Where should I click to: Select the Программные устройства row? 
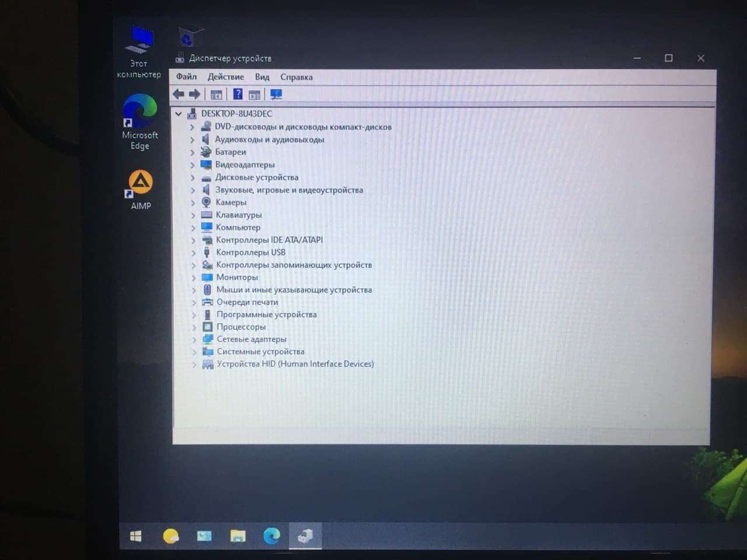pyautogui.click(x=267, y=314)
